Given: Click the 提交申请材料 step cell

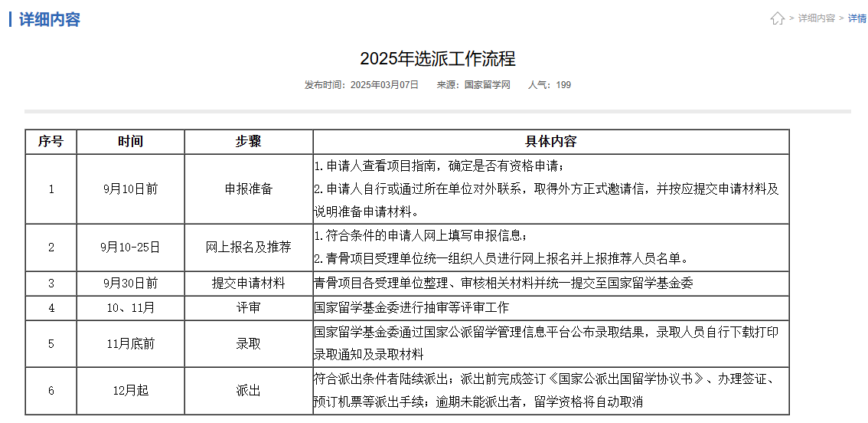Looking at the screenshot, I should click(x=248, y=284).
